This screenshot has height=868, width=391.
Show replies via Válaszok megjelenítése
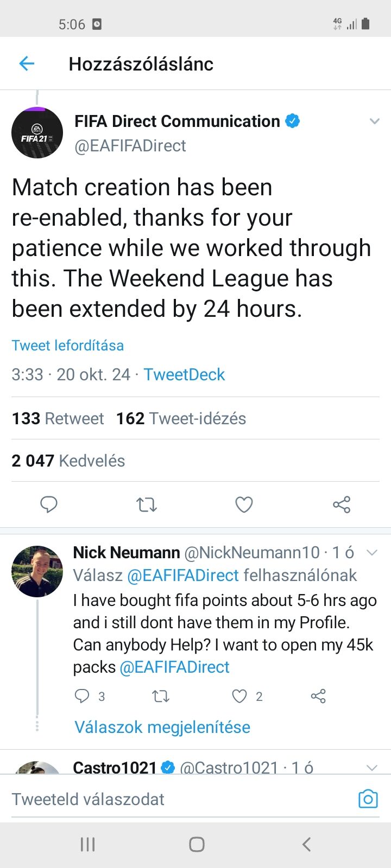(x=162, y=727)
